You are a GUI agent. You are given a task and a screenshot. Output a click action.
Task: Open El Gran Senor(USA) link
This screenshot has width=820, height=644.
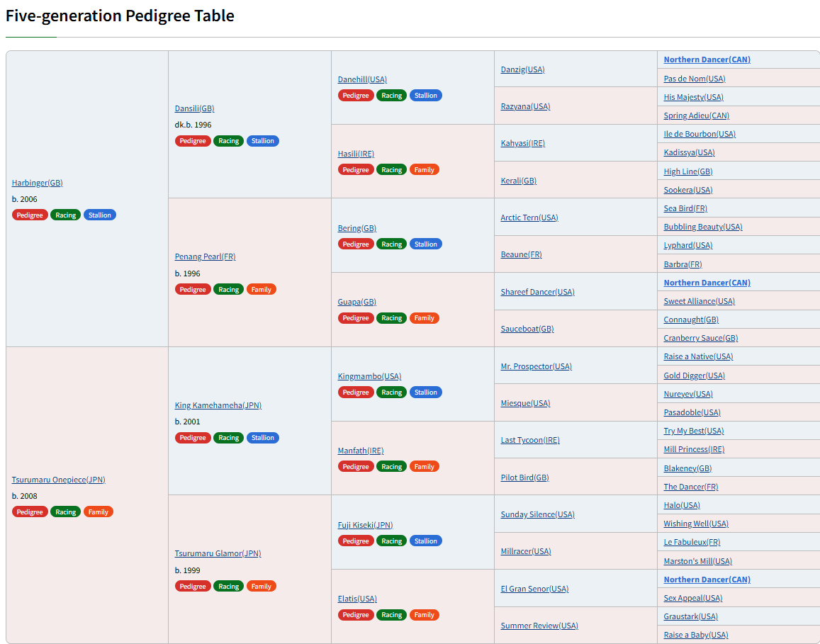click(534, 589)
